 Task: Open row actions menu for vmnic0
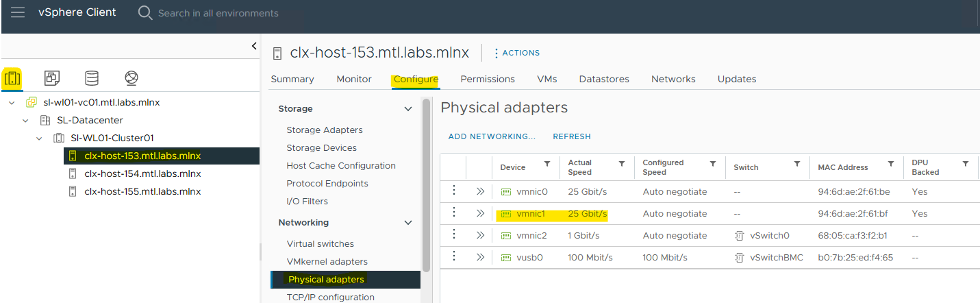coord(453,191)
